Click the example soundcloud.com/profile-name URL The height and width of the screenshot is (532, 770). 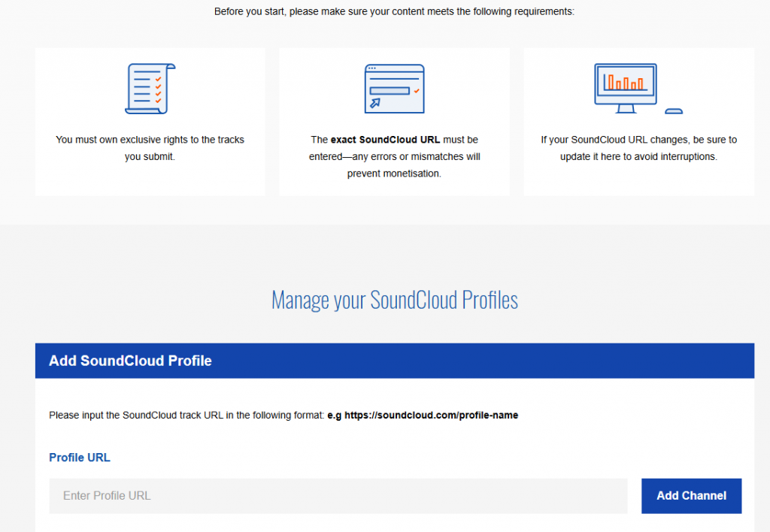point(431,416)
